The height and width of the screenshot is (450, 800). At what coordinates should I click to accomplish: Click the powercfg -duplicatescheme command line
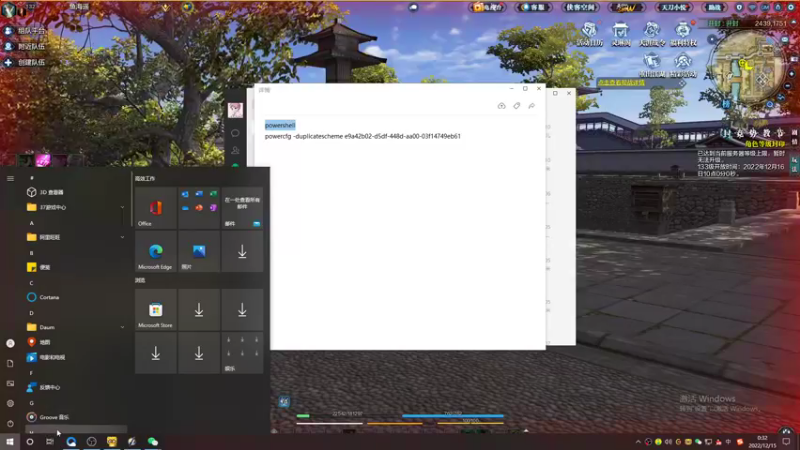click(363, 136)
